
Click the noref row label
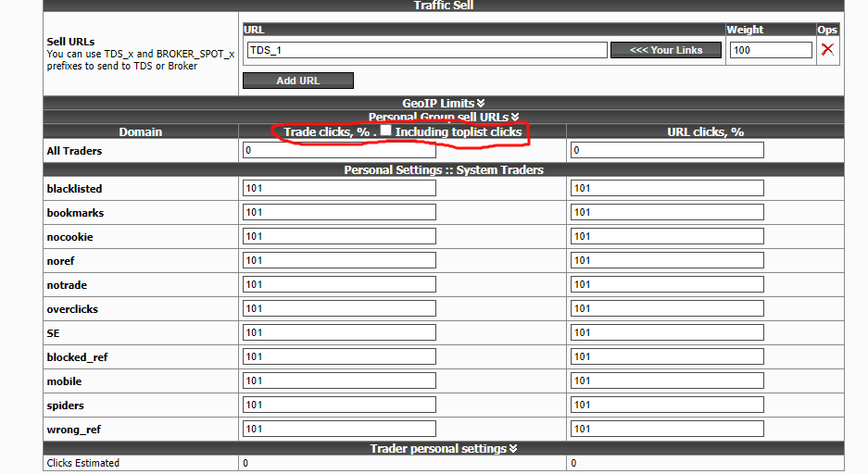tap(60, 261)
